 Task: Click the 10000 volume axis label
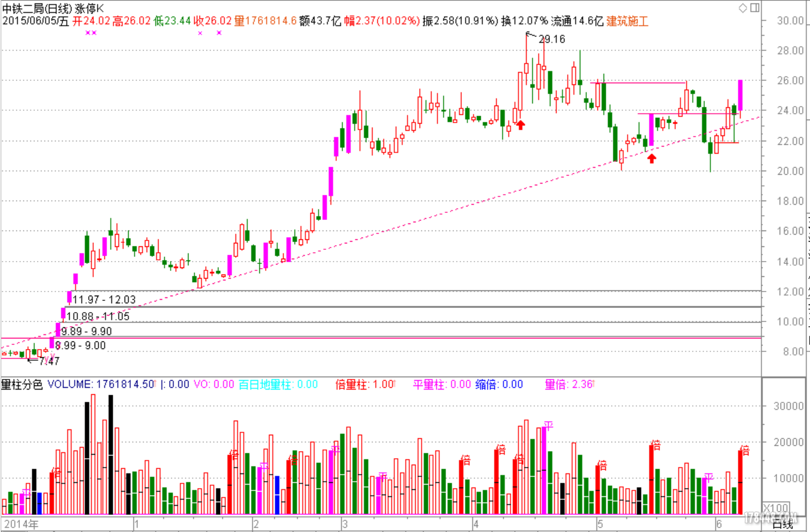[788, 479]
